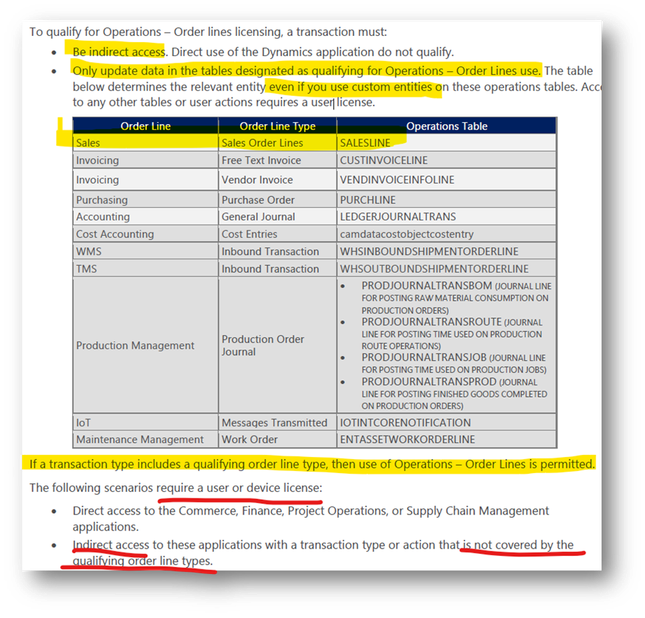Click the 'Only update data in the tables' sentence
Screen dimensions: 645x618
306,71
